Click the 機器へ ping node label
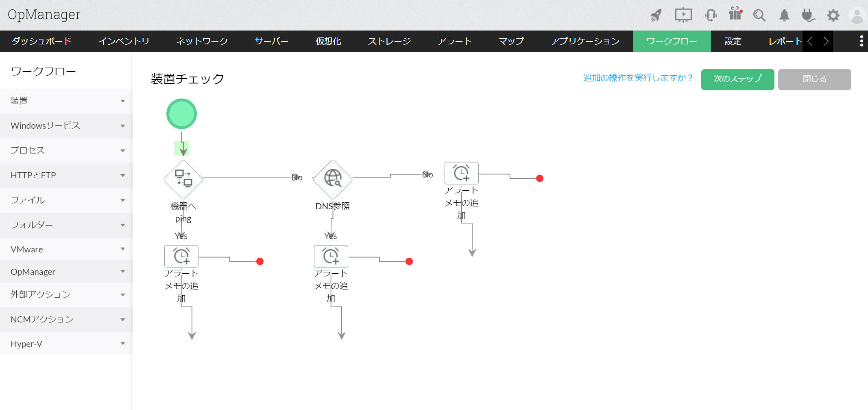 (183, 212)
